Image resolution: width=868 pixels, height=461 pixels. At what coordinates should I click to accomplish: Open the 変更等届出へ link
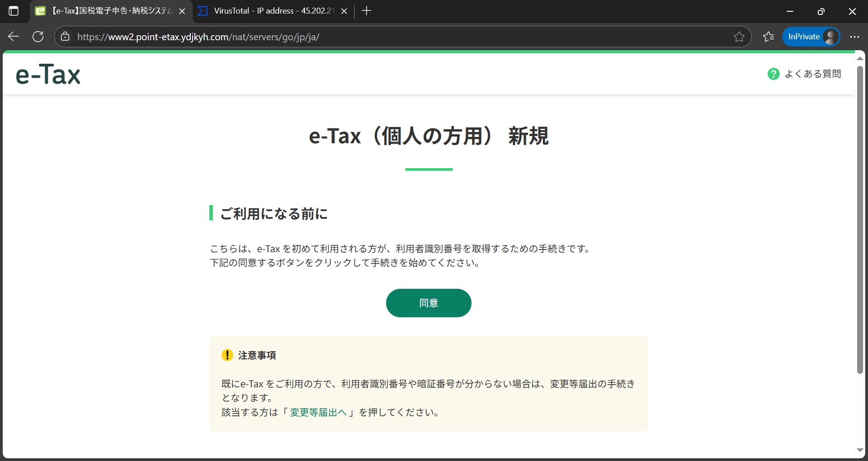pyautogui.click(x=318, y=412)
